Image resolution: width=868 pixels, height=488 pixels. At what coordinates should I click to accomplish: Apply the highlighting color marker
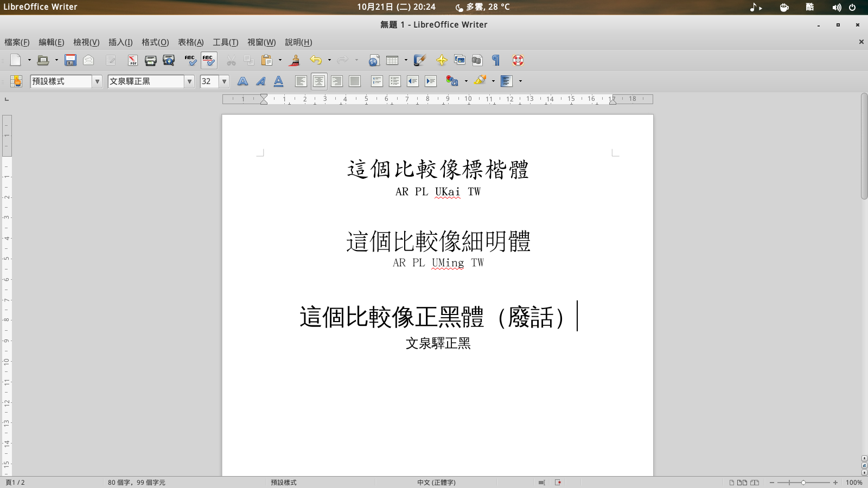[x=480, y=81]
